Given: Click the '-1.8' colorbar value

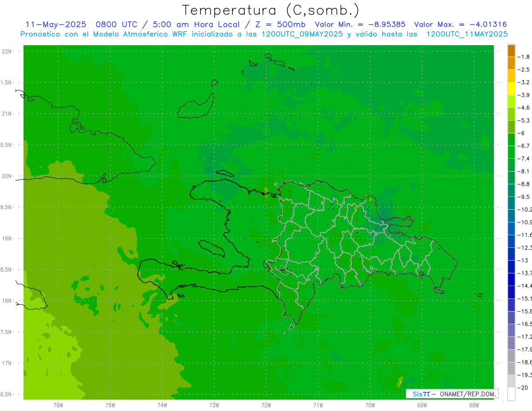Looking at the screenshot, I should click(524, 57).
